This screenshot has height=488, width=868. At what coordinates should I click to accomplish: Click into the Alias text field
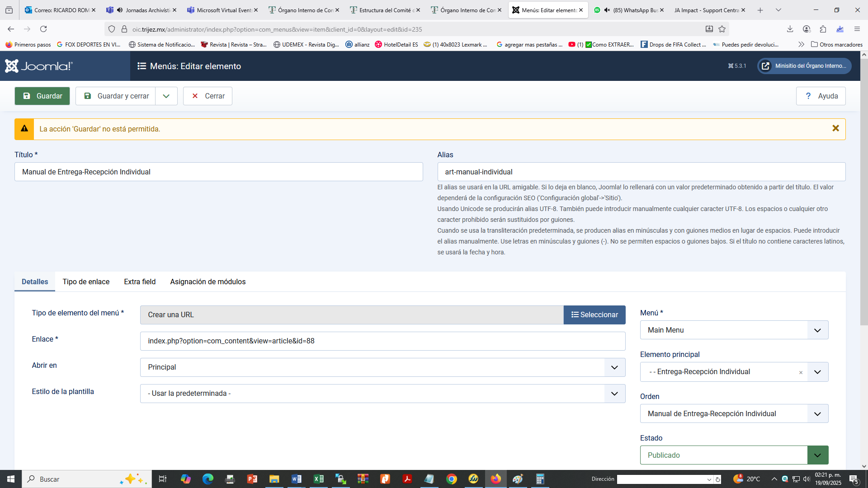coord(641,172)
